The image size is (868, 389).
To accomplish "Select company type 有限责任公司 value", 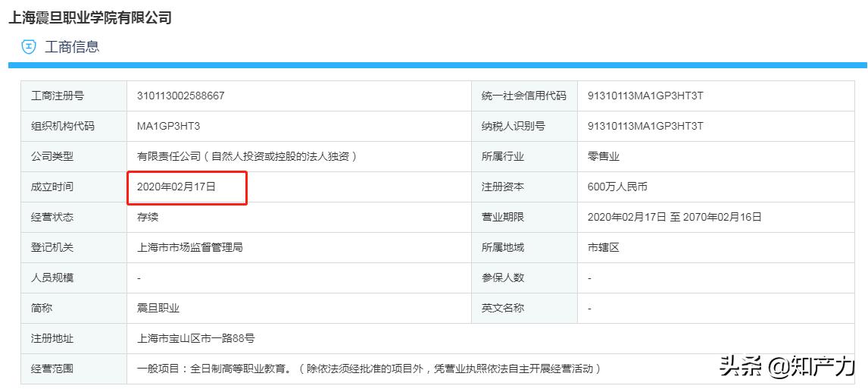I will [246, 157].
